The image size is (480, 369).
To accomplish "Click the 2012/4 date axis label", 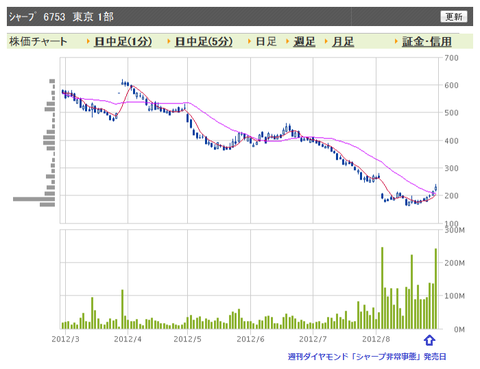I will click(128, 339).
